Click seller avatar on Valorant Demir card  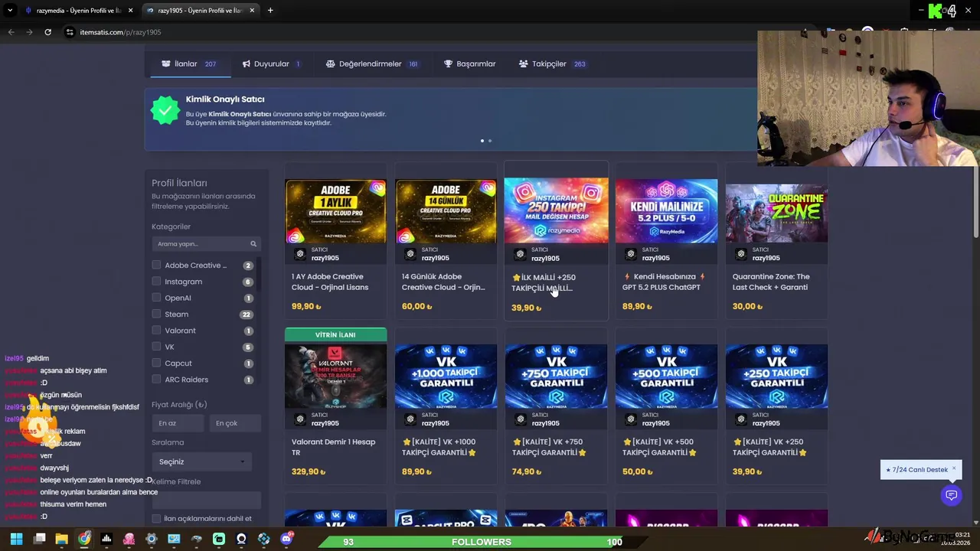(x=300, y=419)
